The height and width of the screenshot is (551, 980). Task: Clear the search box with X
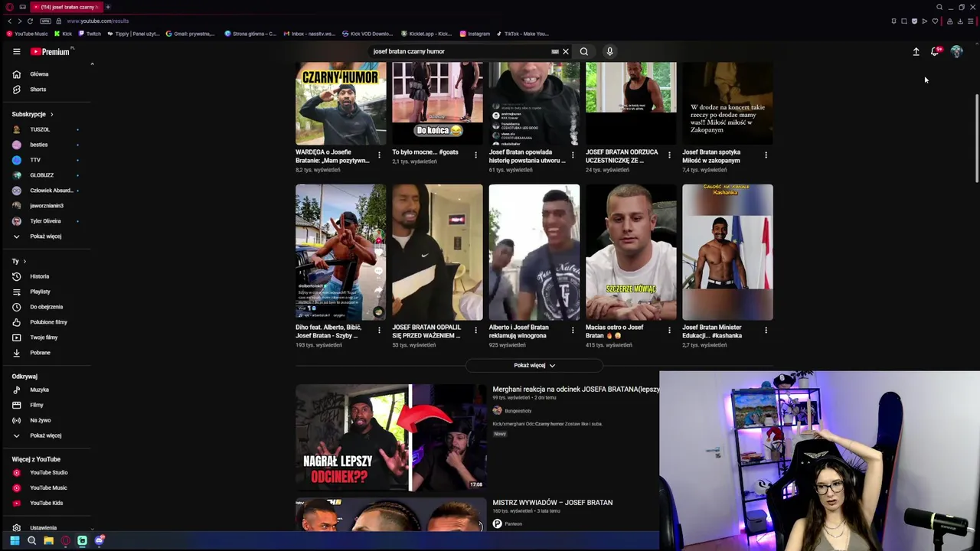566,51
